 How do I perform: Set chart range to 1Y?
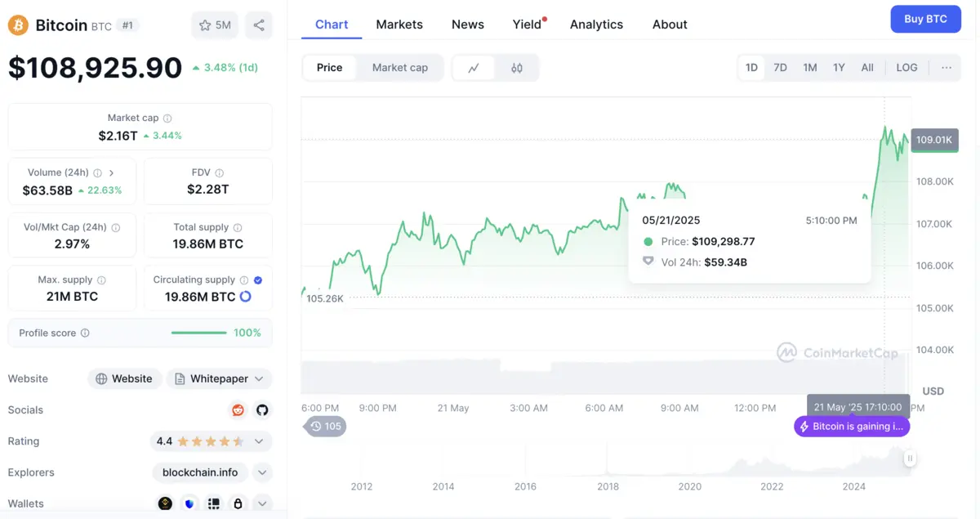point(839,68)
